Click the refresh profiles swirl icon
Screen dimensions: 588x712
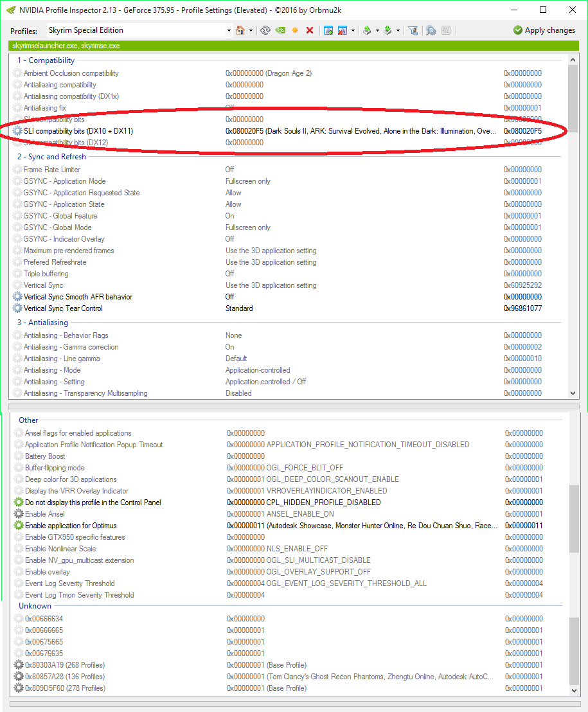[x=265, y=30]
